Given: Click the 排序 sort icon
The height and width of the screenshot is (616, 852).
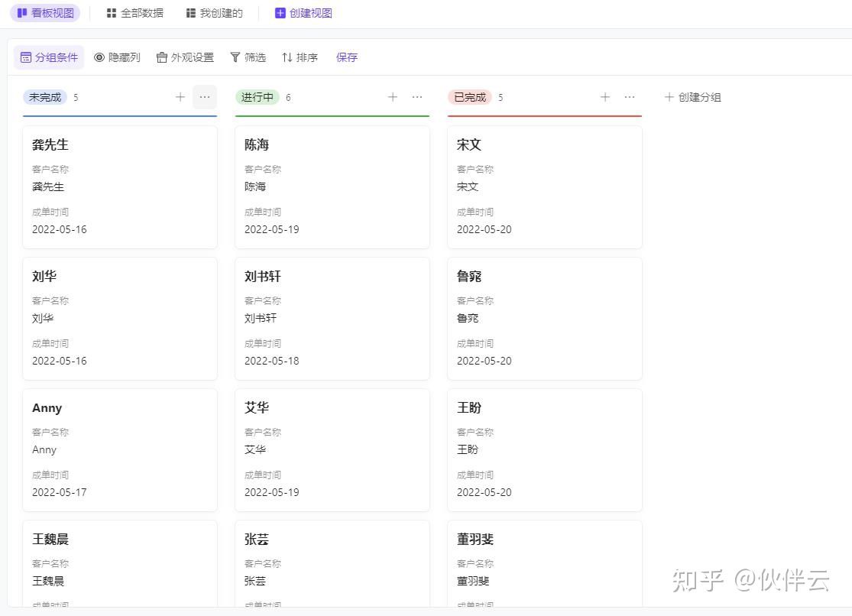Looking at the screenshot, I should click(287, 57).
